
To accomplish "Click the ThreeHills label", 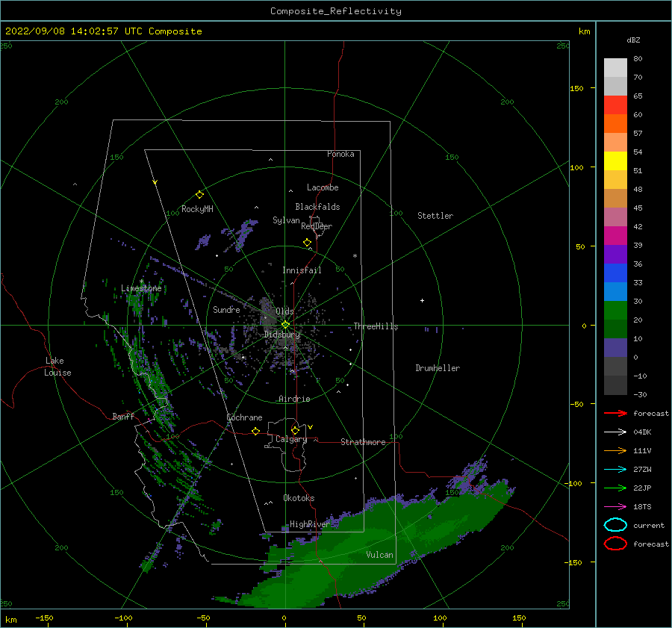I will coord(376,326).
